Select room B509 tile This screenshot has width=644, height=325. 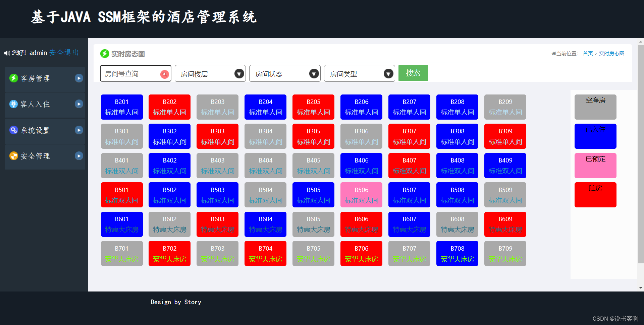tap(505, 195)
